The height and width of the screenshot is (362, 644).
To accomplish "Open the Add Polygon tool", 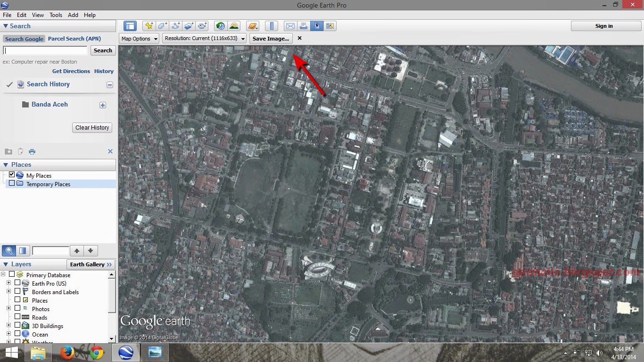I will (162, 26).
